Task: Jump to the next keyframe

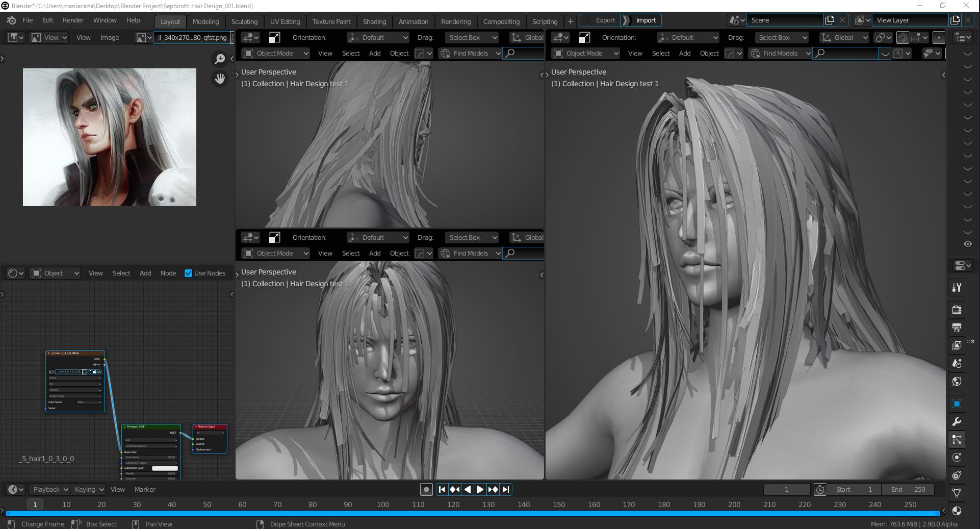Action: point(493,490)
